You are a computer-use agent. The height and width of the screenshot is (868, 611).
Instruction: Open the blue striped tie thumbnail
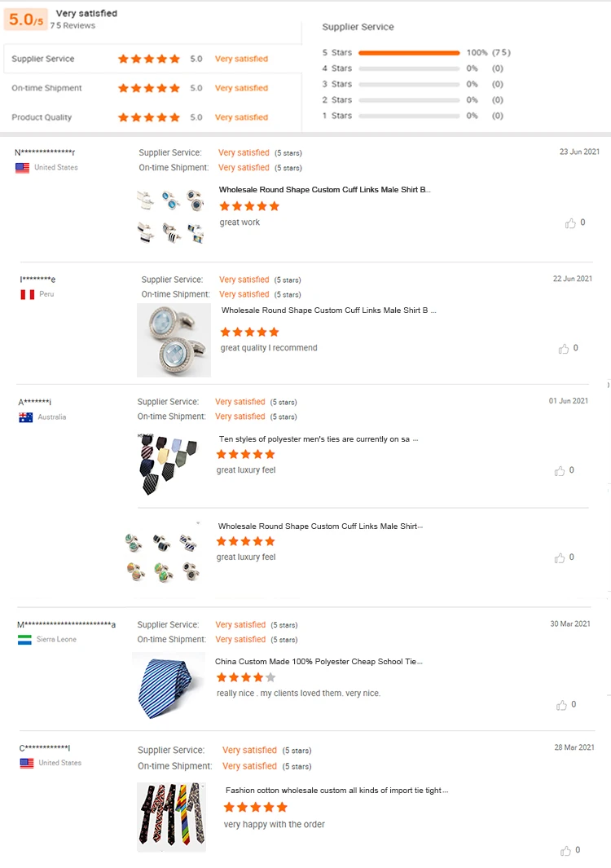click(x=169, y=685)
